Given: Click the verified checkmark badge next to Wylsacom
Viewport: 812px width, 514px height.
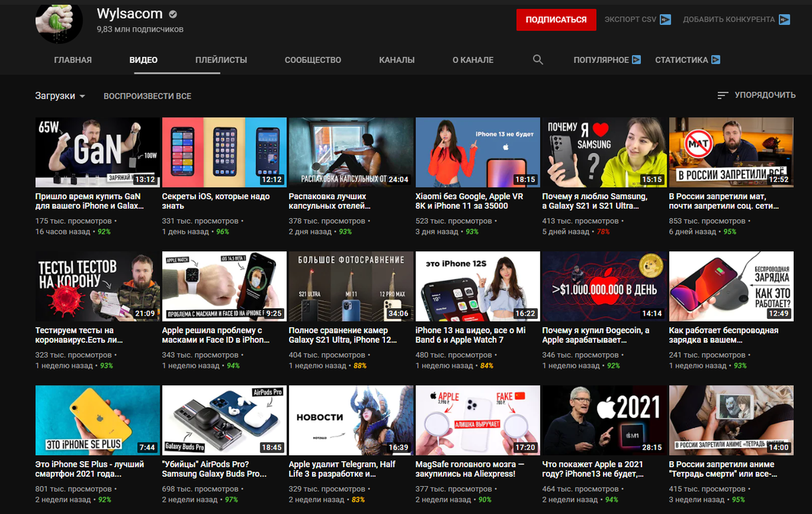Looking at the screenshot, I should tap(173, 15).
